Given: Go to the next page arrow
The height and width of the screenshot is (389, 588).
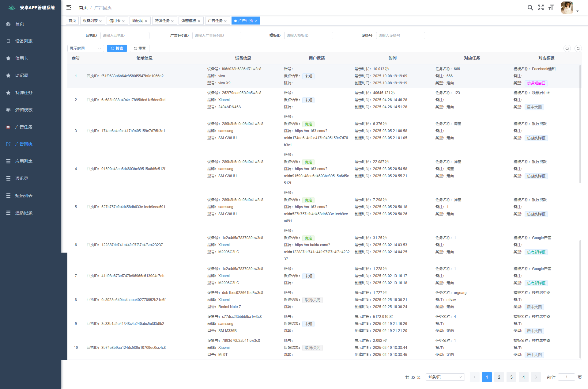Looking at the screenshot, I should (x=536, y=377).
